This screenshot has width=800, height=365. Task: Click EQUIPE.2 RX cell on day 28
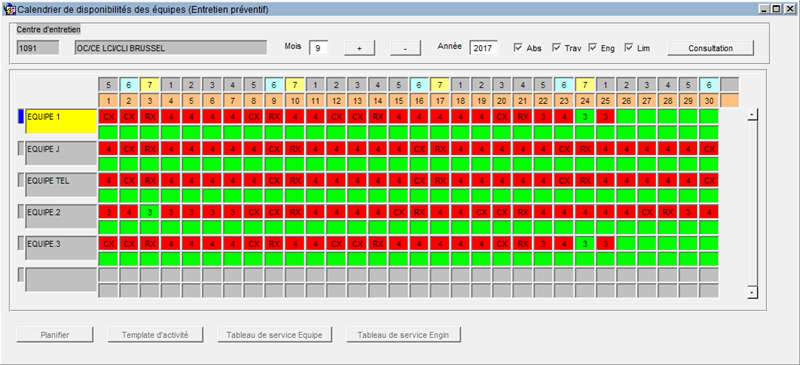(x=668, y=211)
